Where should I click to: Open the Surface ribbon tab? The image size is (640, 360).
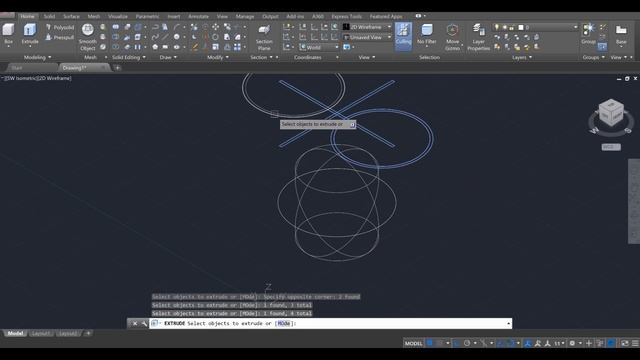pos(71,16)
